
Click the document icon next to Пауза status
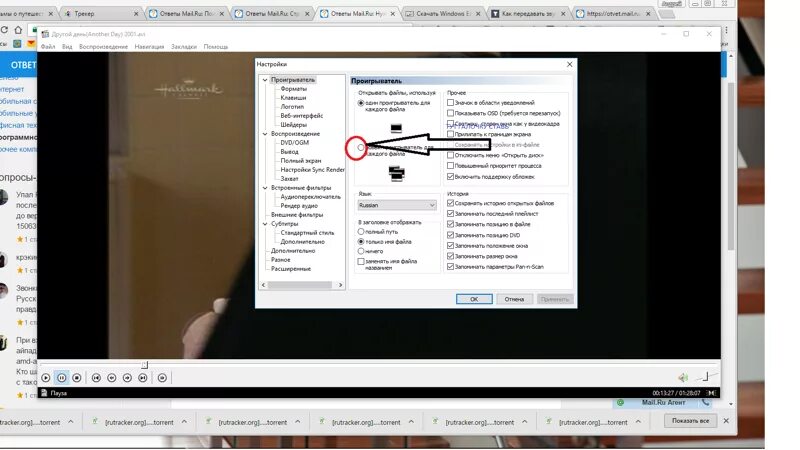44,393
